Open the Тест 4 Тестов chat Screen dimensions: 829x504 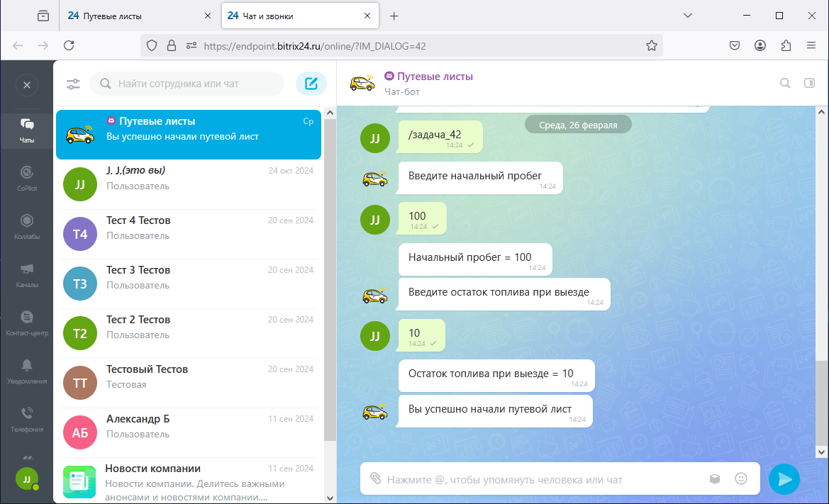189,234
